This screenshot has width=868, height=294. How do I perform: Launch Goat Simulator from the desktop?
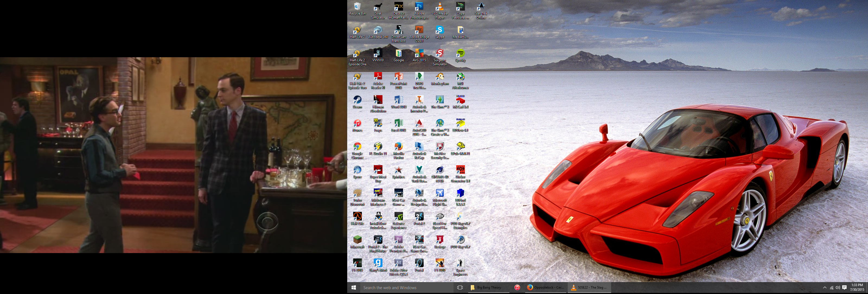[378, 11]
